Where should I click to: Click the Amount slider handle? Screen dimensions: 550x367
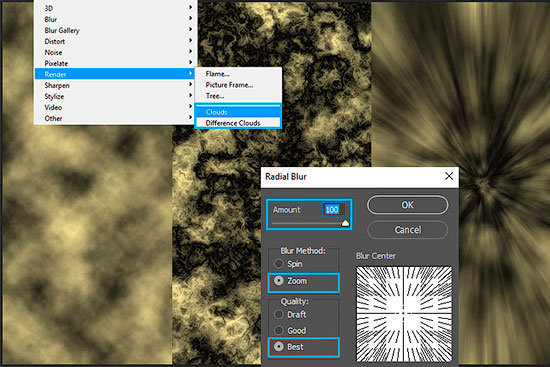click(x=345, y=223)
